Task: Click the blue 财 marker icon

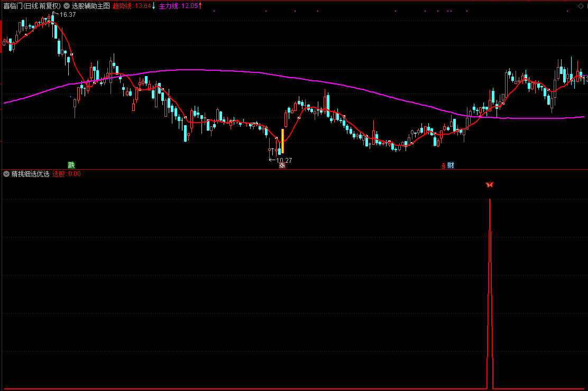Action: pos(450,165)
